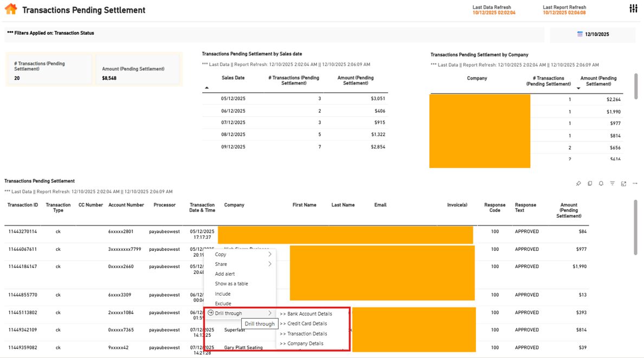The height and width of the screenshot is (358, 644).
Task: Set an alert with the bell icon
Action: (x=601, y=184)
